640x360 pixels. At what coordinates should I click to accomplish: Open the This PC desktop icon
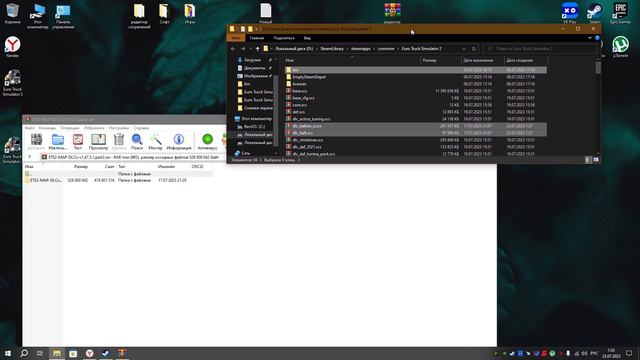tap(38, 16)
